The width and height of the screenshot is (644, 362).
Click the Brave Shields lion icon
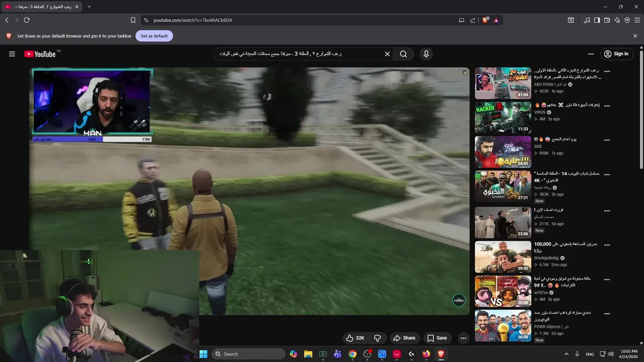point(485,20)
